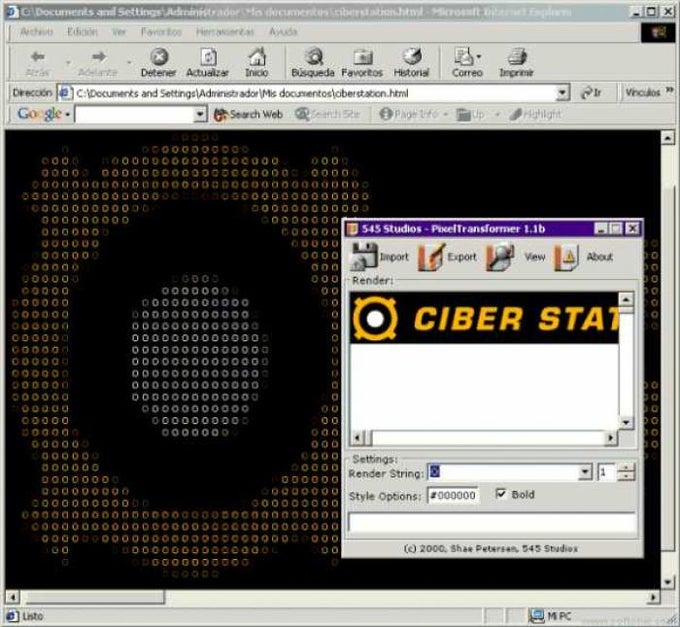680x627 pixels.
Task: Open the View tool in PixelTransformer
Action: click(x=500, y=257)
